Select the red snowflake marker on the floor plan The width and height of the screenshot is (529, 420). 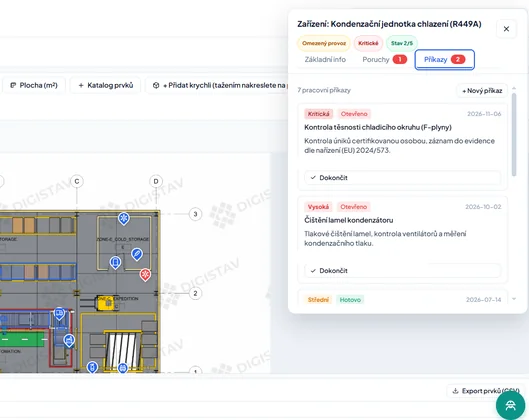coord(145,275)
